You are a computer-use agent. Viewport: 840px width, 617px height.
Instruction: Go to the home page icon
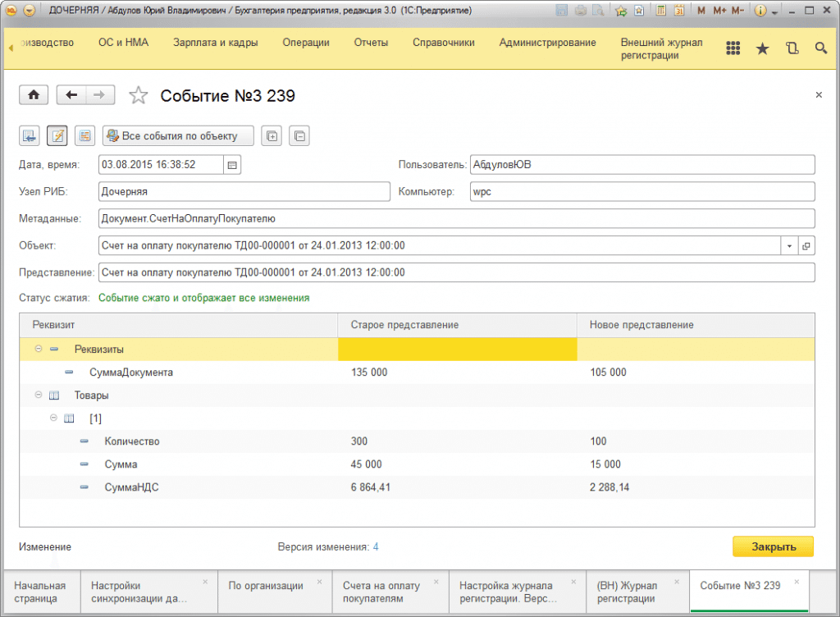[x=33, y=95]
